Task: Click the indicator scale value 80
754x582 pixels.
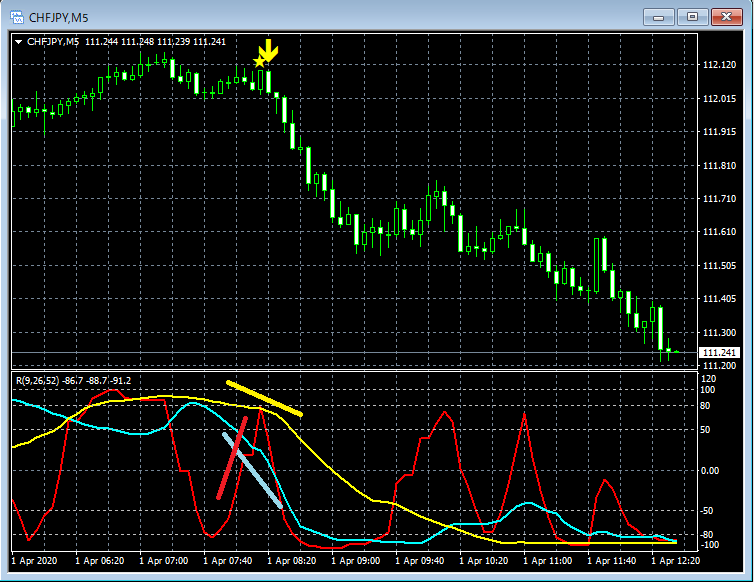Action: pyautogui.click(x=705, y=406)
